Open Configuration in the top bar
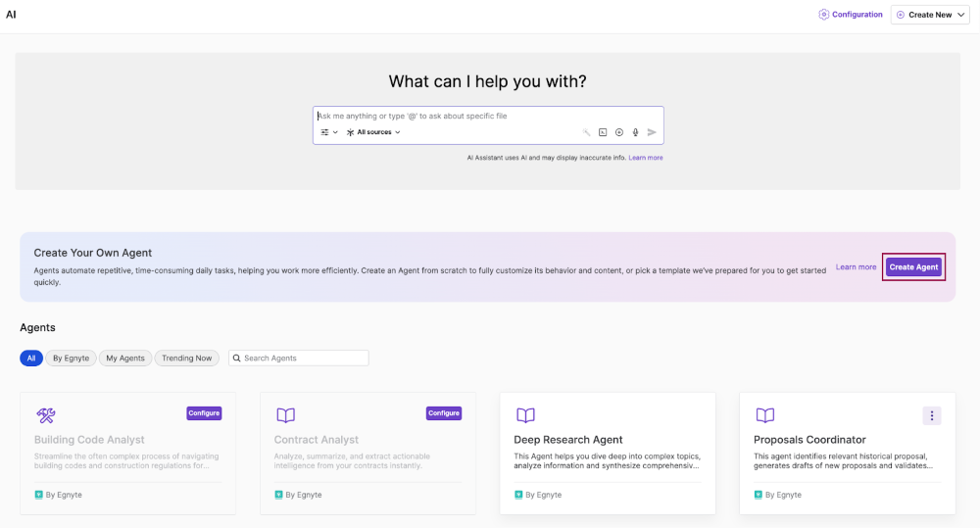Viewport: 980px width, 528px height. pos(851,15)
